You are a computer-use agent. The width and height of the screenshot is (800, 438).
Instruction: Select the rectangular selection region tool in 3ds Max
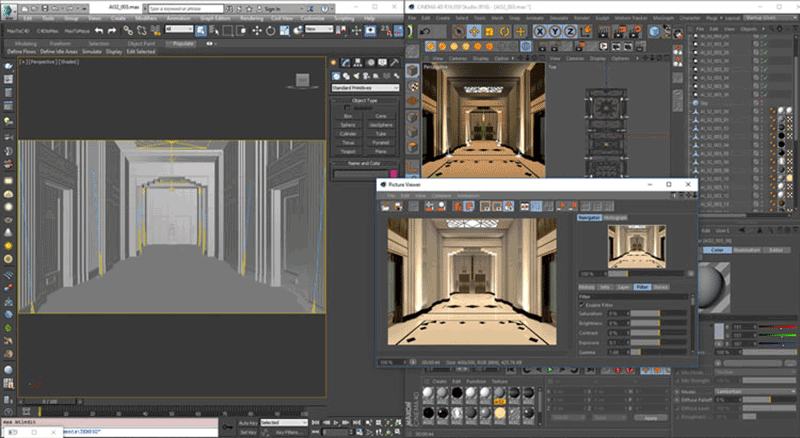point(228,31)
